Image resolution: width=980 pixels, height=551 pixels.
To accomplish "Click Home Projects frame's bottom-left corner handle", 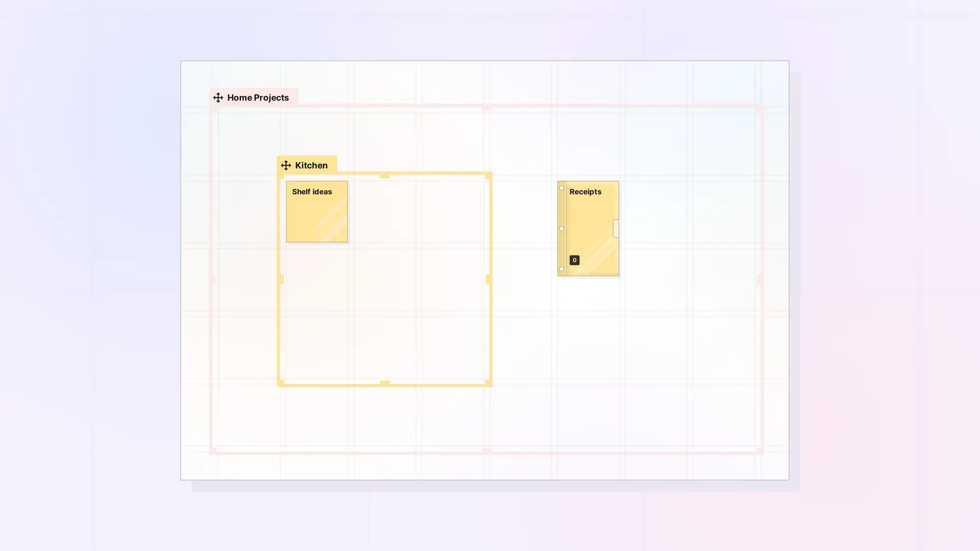I will pos(213,451).
